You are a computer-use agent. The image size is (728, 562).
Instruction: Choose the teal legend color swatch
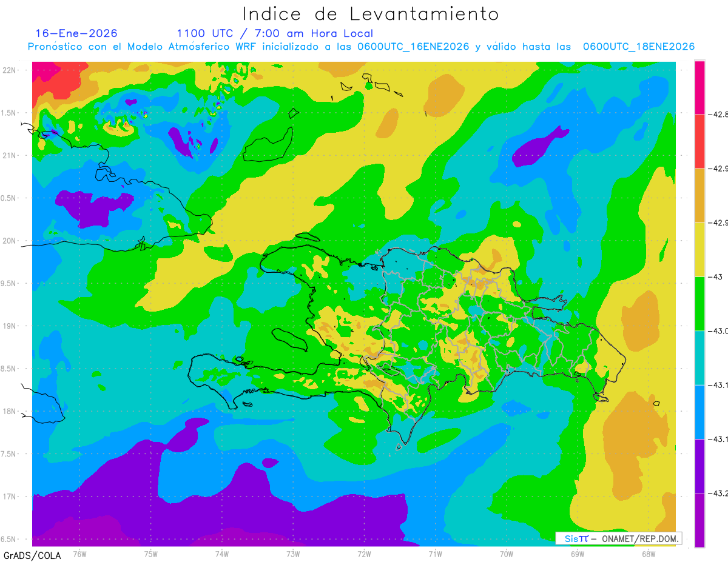coord(699,358)
